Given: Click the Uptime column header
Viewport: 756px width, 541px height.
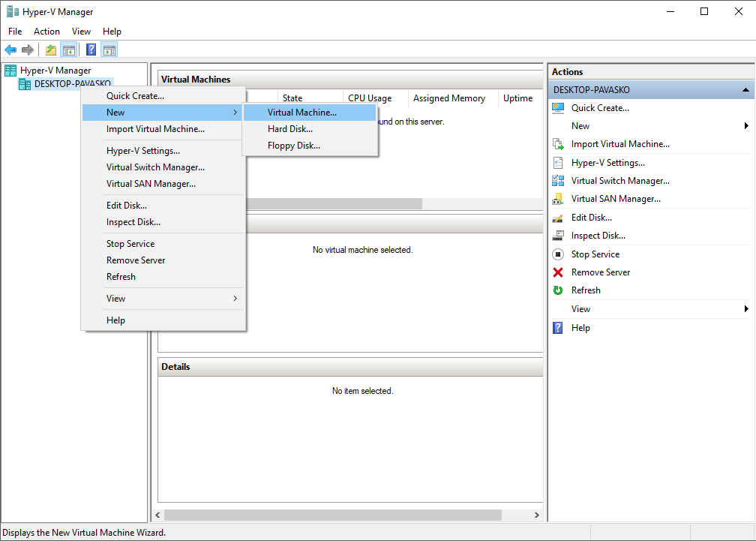Looking at the screenshot, I should [x=520, y=98].
